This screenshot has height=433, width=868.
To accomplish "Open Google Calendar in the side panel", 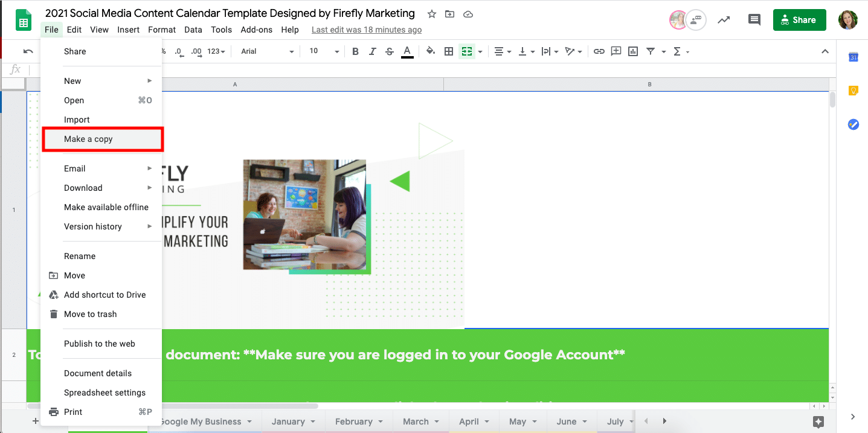I will [x=854, y=57].
